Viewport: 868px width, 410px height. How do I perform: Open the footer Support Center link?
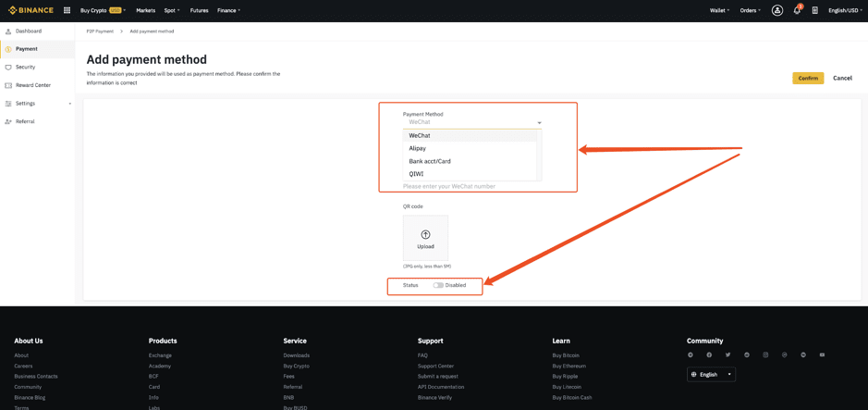point(435,367)
